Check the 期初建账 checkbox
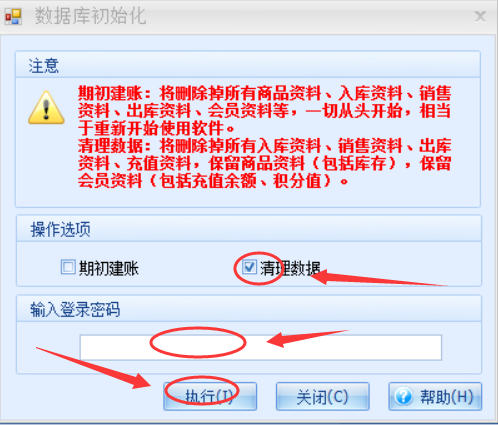The width and height of the screenshot is (498, 425). (x=68, y=267)
